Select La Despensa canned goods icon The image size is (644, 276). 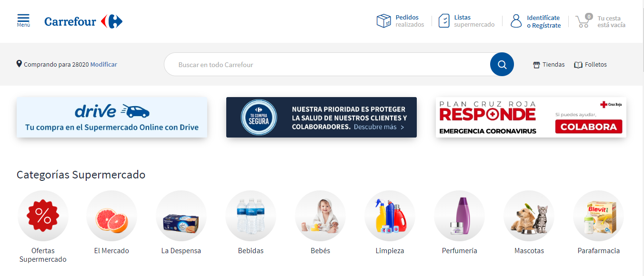click(181, 216)
